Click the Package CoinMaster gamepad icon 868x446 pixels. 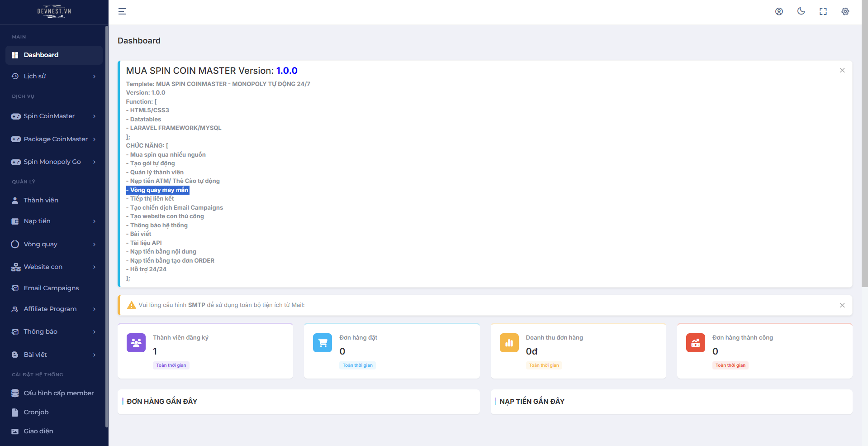[16, 139]
